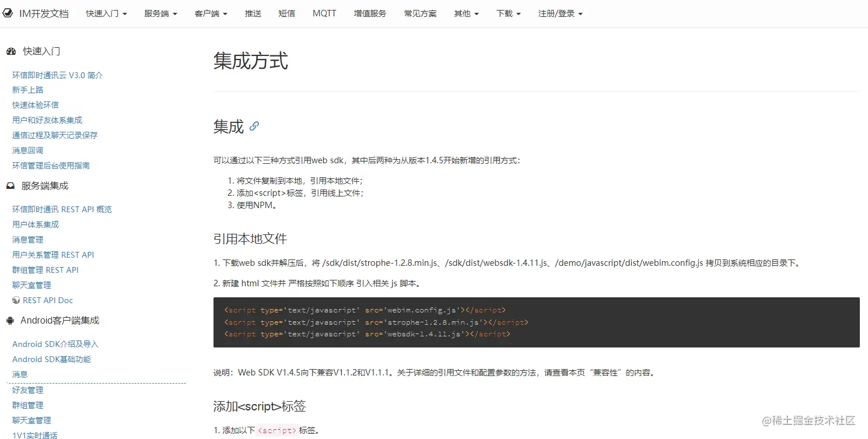Click the 引用本地文件 section heading
The height and width of the screenshot is (439, 868).
coord(250,238)
